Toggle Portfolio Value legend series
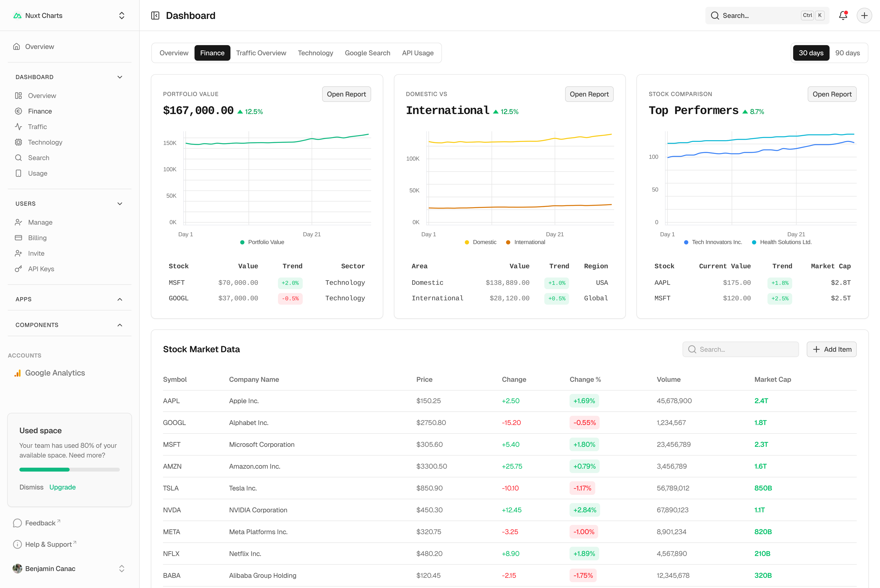Image resolution: width=880 pixels, height=588 pixels. pos(262,242)
